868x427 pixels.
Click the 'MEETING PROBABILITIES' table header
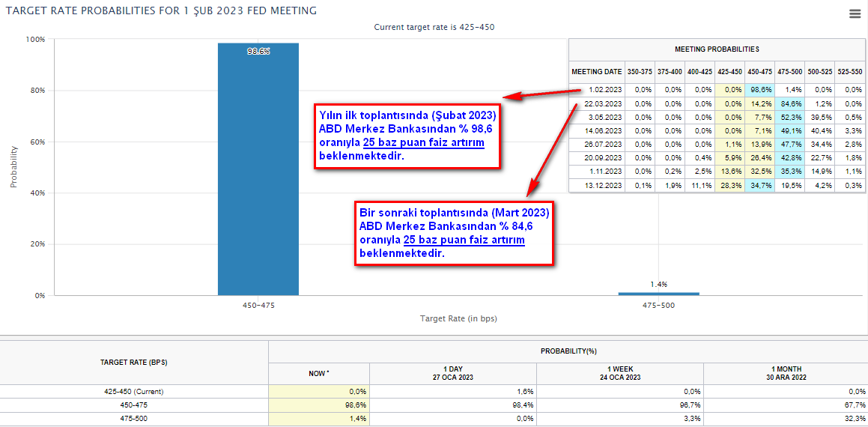[717, 49]
